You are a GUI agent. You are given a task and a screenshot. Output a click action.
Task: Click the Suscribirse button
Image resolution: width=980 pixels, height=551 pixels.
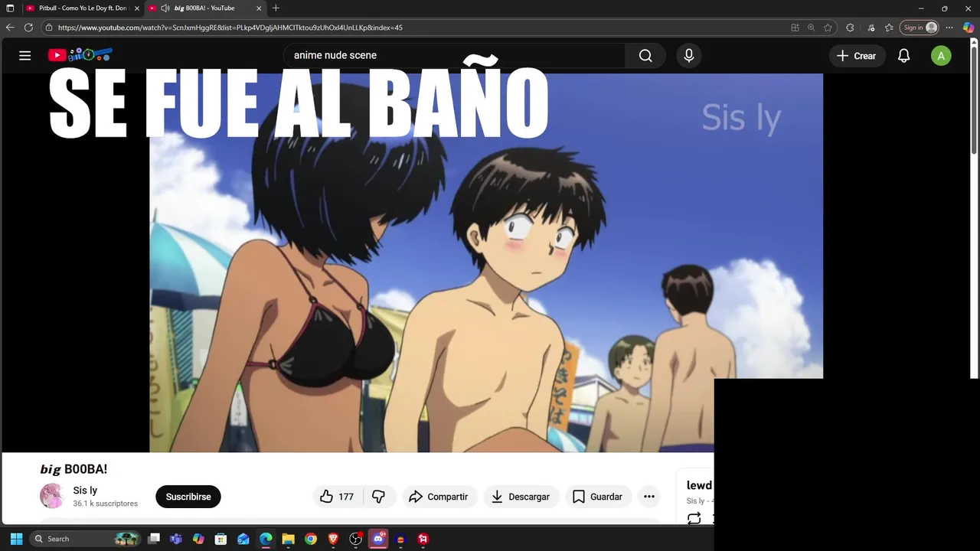coord(188,497)
